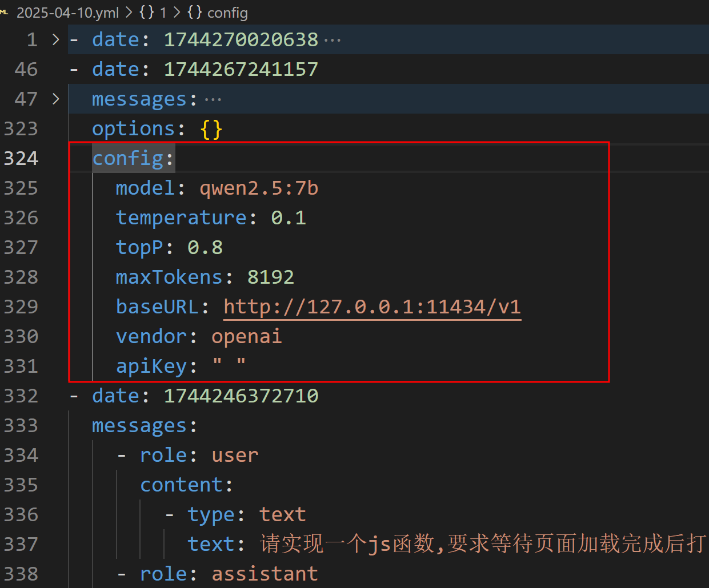The height and width of the screenshot is (588, 709).
Task: Click the braces icon before breadcrumb item 1
Action: pyautogui.click(x=147, y=12)
